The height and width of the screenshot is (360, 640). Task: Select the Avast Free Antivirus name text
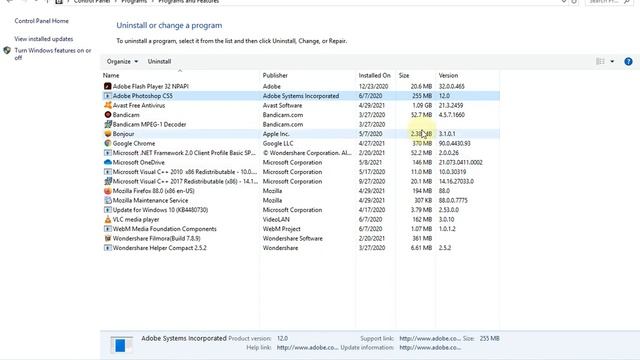(x=139, y=105)
